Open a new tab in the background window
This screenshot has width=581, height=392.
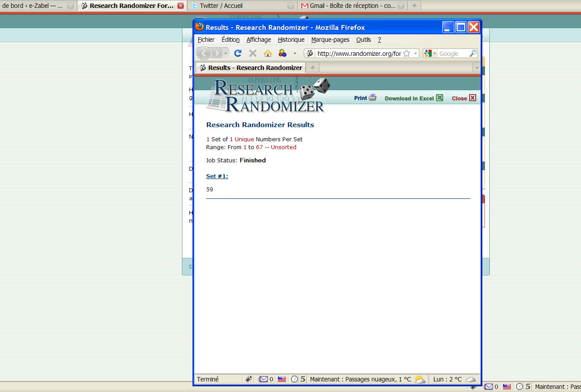click(414, 6)
